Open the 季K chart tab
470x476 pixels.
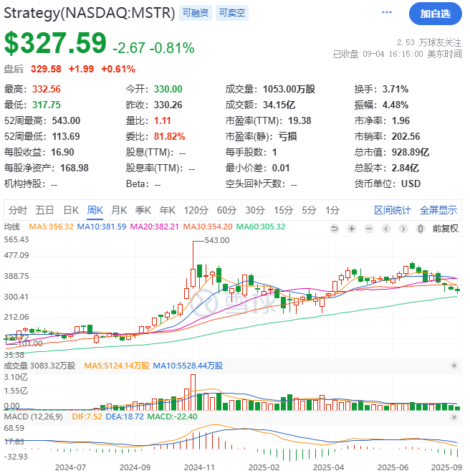pos(143,210)
